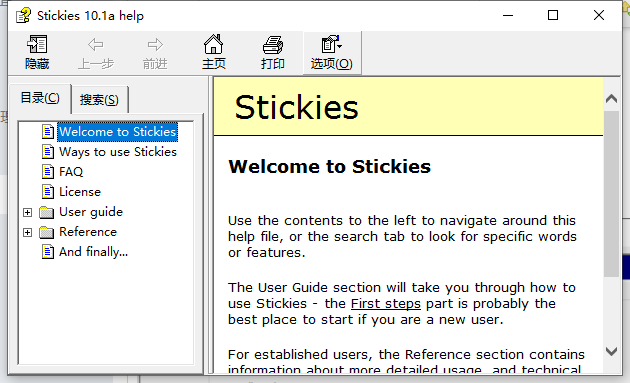Expand the Reference tree node

pyautogui.click(x=27, y=232)
